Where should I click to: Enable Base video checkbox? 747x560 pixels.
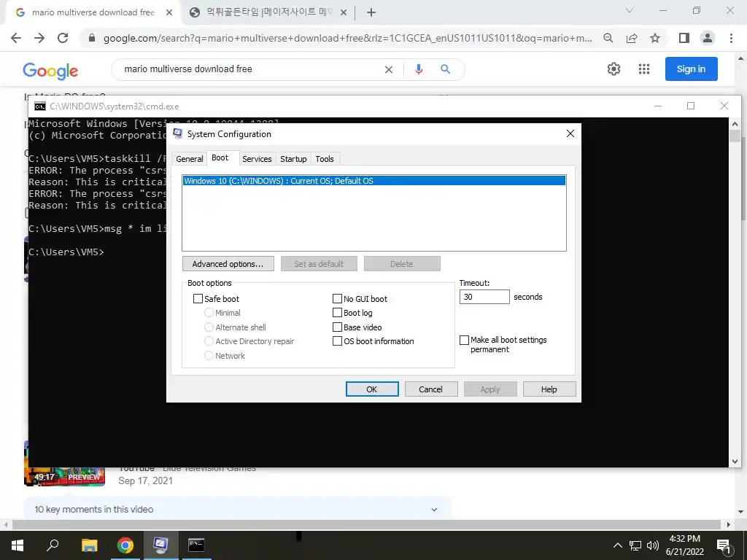pos(337,327)
